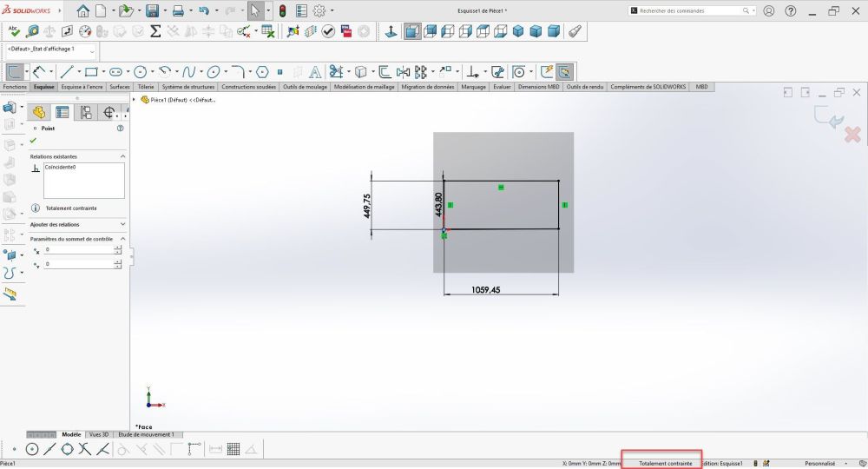Click the user account icon
This screenshot has width=868, height=469.
pos(769,10)
